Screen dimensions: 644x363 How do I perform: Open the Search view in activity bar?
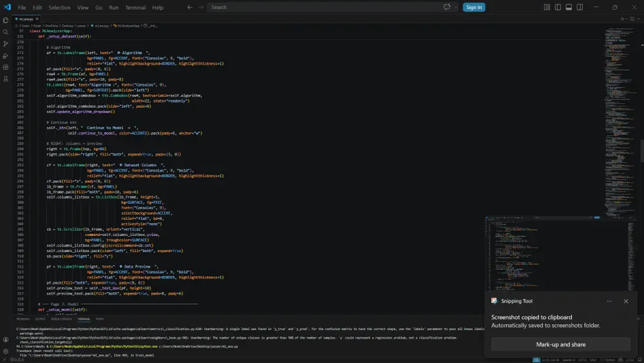[x=6, y=32]
